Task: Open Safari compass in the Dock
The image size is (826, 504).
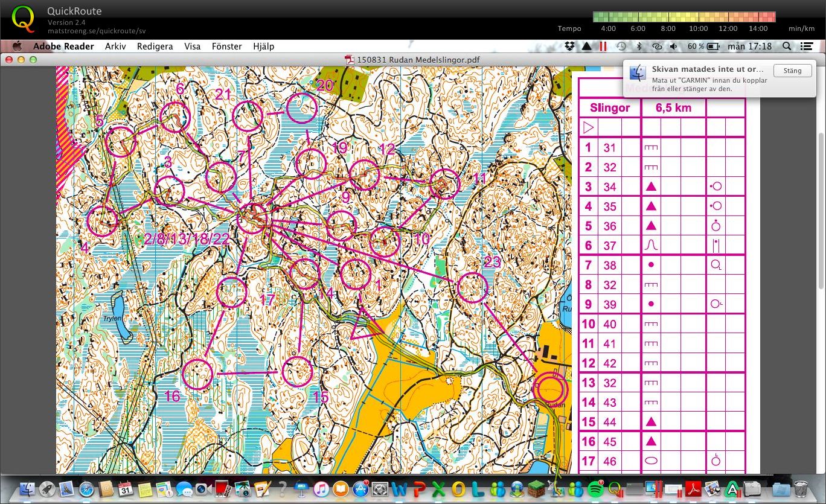Action: tap(86, 489)
